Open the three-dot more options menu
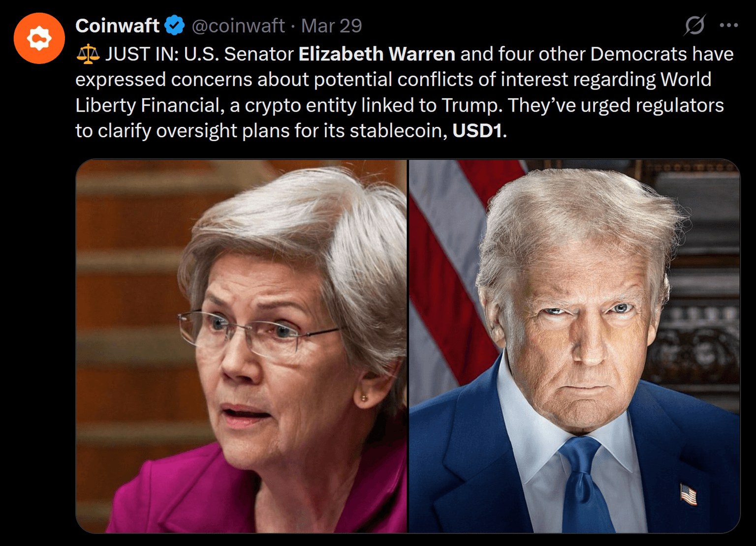Viewport: 756px width, 546px height. 728,25
